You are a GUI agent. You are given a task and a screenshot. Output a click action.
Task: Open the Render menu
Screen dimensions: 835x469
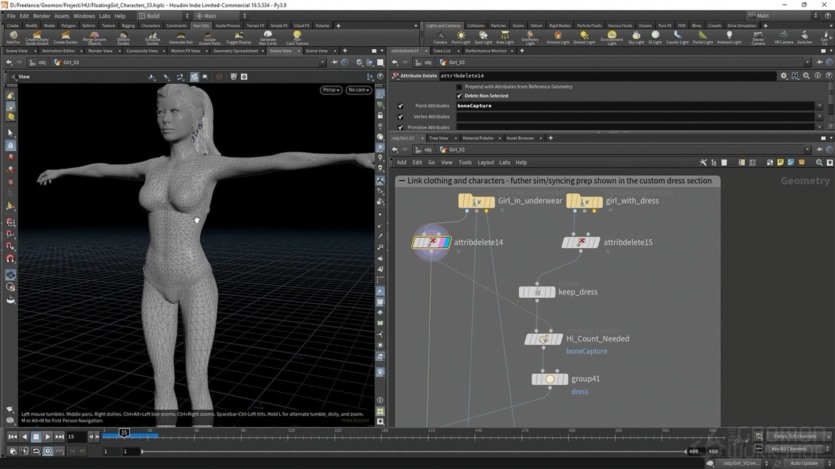point(41,16)
